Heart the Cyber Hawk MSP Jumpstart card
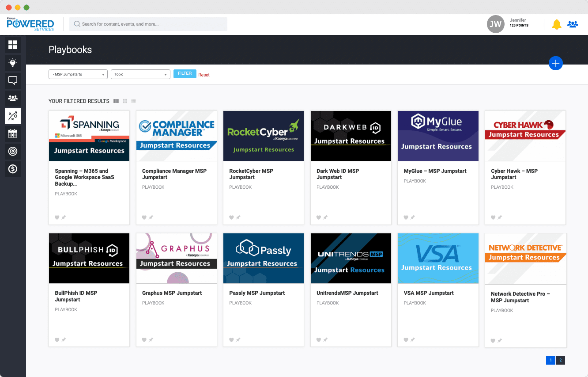 (x=493, y=217)
